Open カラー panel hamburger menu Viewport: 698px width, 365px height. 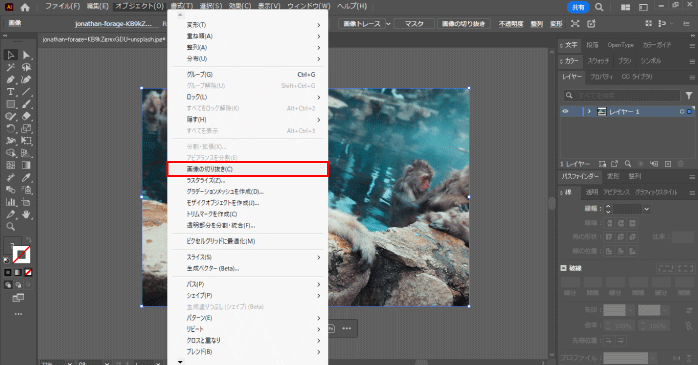coord(692,61)
